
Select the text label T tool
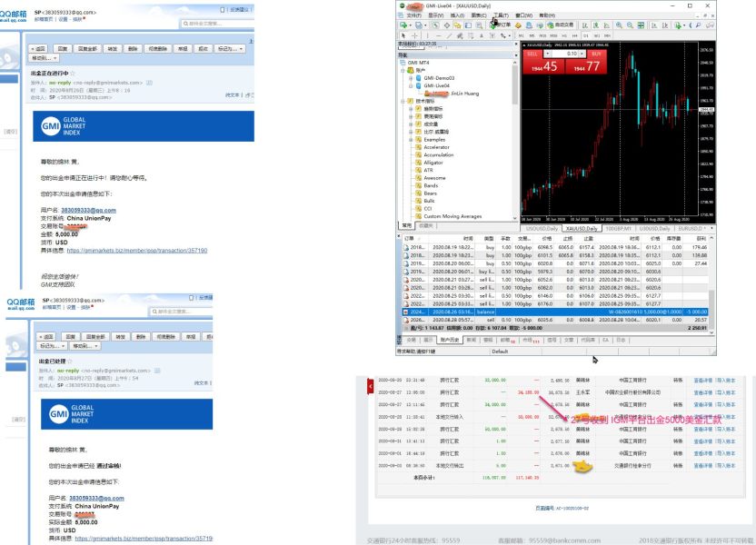492,35
